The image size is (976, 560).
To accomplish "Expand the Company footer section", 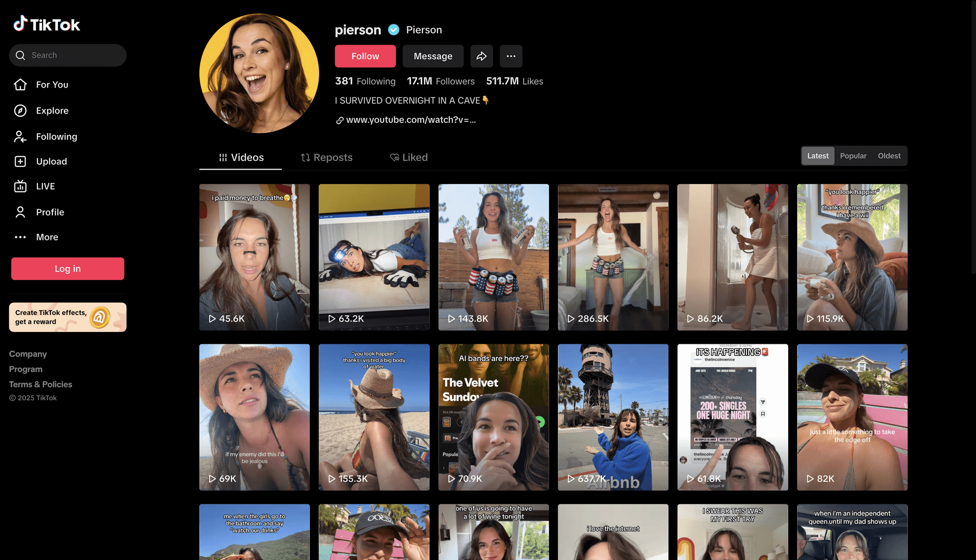I will [28, 354].
